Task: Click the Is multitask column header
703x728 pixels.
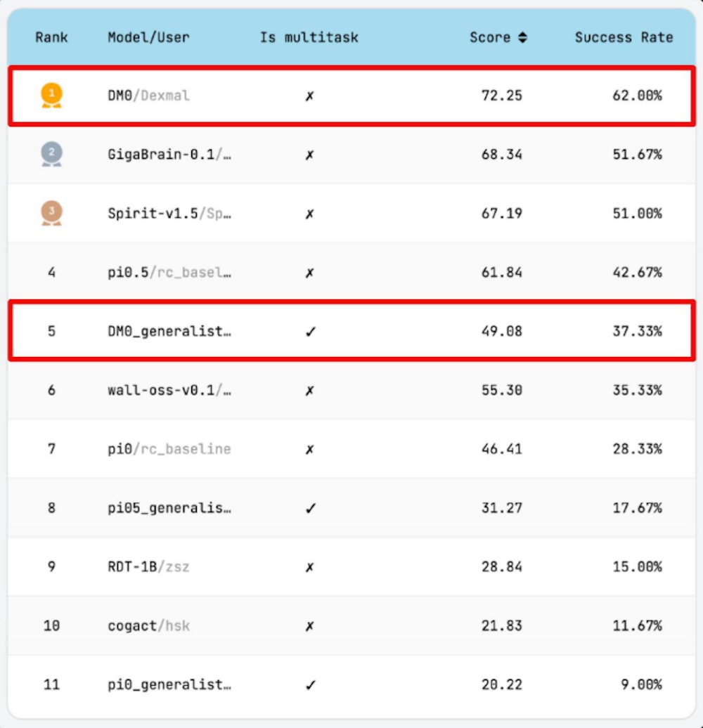Action: pos(309,38)
